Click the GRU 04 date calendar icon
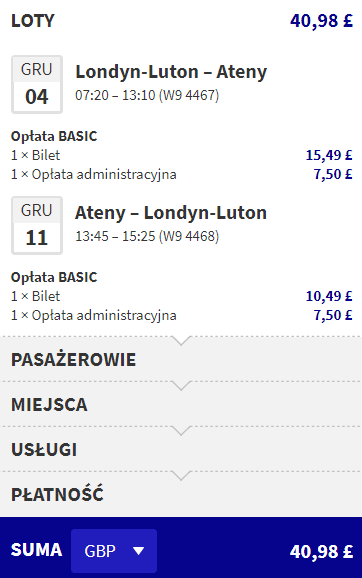362x578 pixels. 37,84
